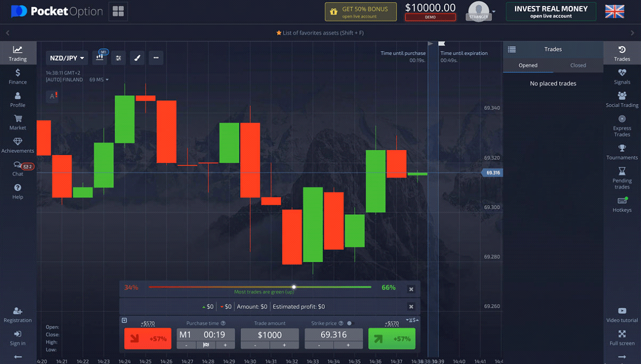Screen dimensions: 641x364
Task: Go to the Profile page
Action: (17, 100)
